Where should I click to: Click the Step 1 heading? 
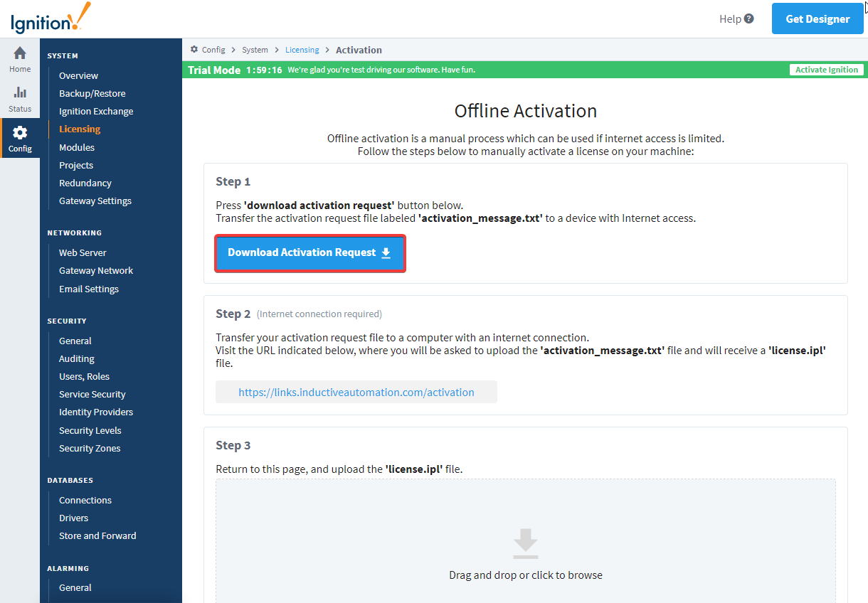coord(233,181)
